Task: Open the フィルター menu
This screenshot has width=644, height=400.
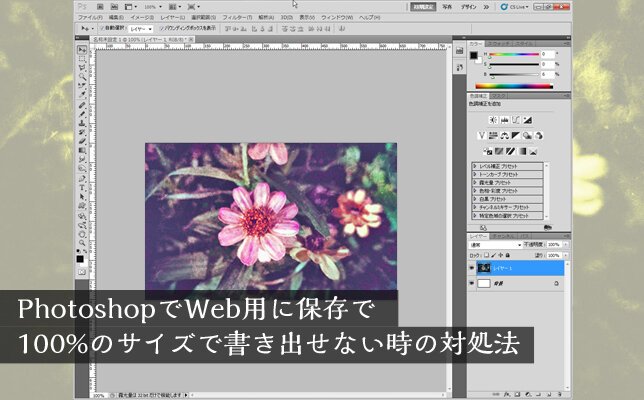Action: (x=236, y=17)
